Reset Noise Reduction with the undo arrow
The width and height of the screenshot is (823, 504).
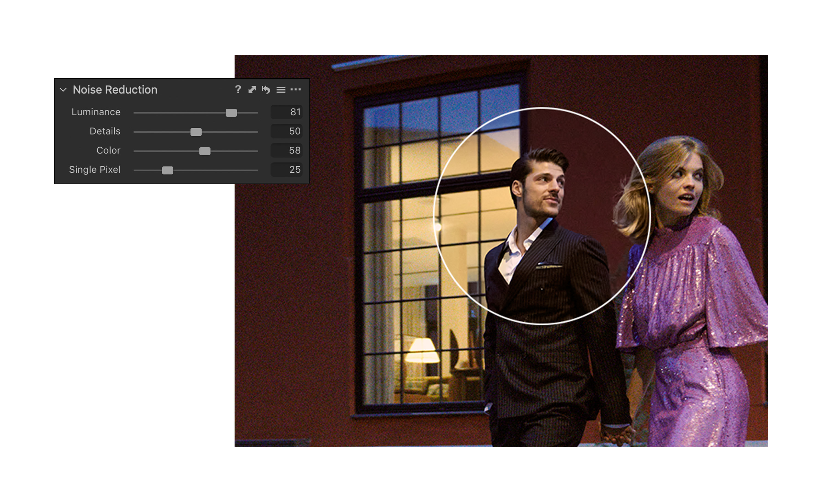click(266, 89)
